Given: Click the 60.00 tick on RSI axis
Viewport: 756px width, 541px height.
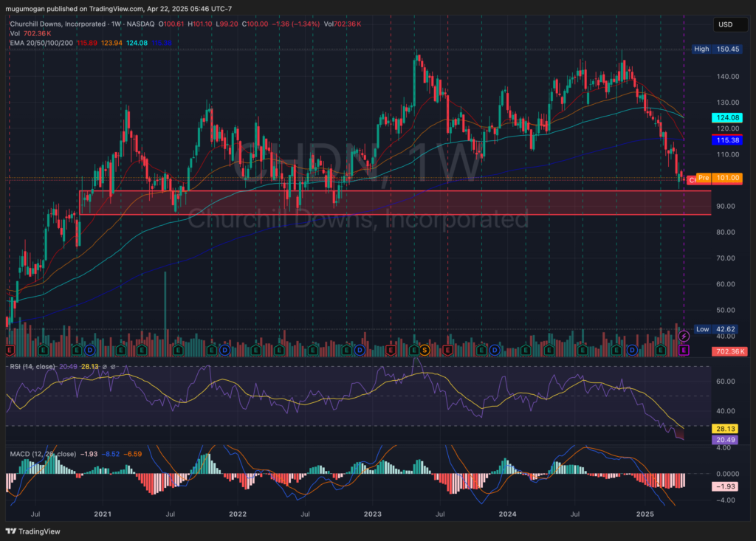Looking at the screenshot, I should click(726, 381).
